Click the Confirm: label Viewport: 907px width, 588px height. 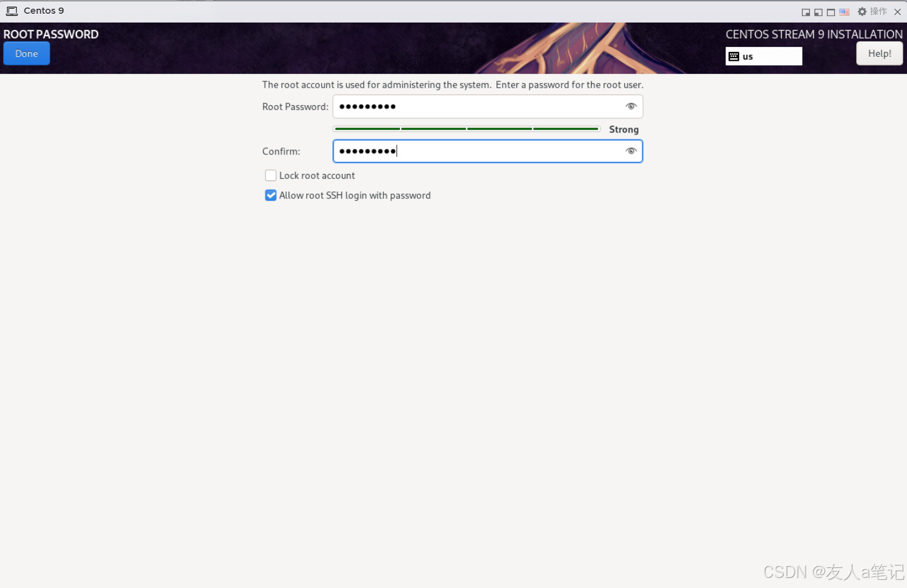[281, 151]
